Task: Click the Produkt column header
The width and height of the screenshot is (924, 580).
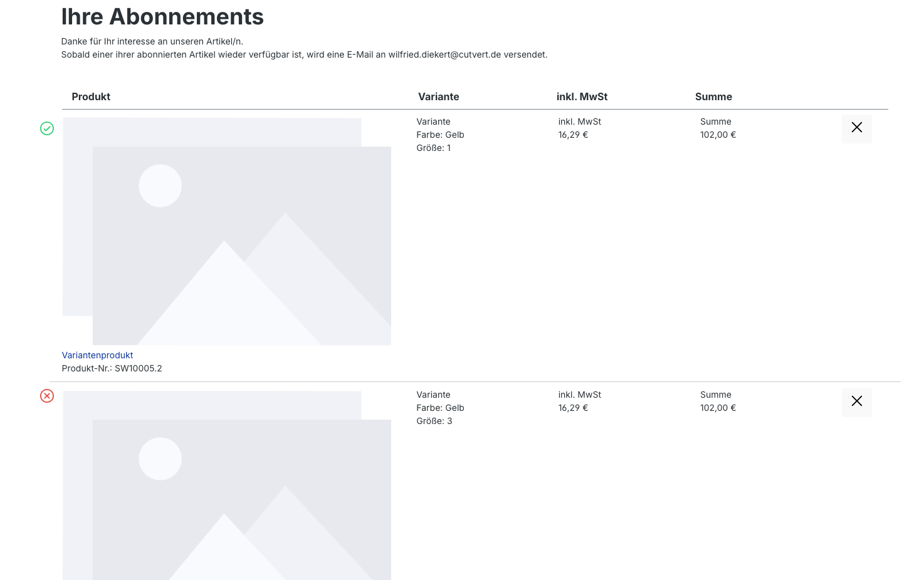Action: click(91, 96)
